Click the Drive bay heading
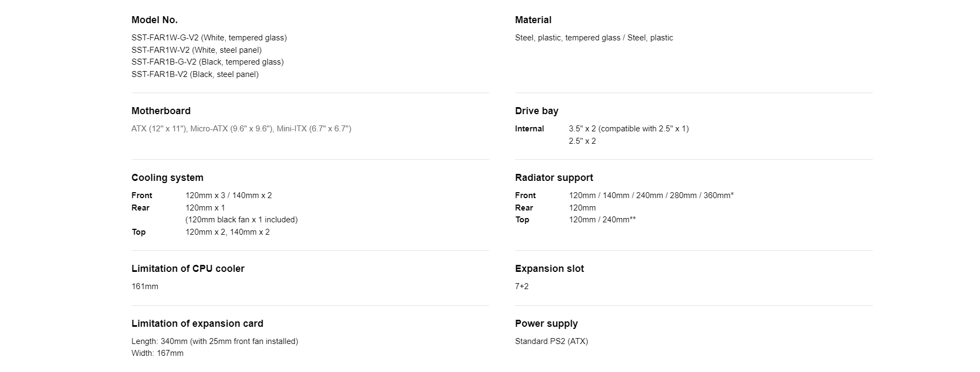Image resolution: width=980 pixels, height=372 pixels. [x=537, y=111]
